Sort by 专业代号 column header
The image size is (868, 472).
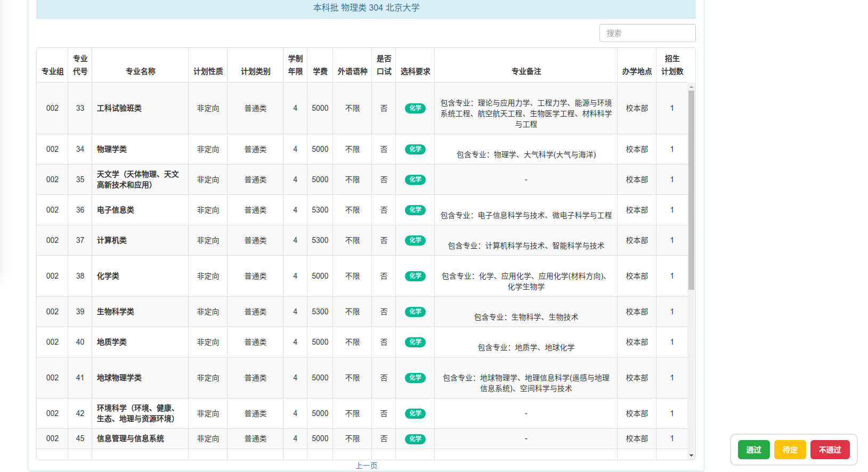80,65
